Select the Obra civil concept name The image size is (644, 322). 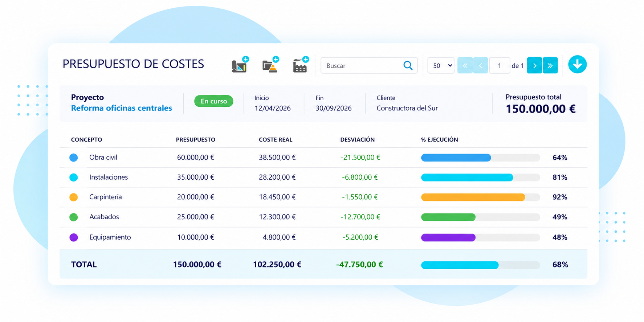(103, 158)
